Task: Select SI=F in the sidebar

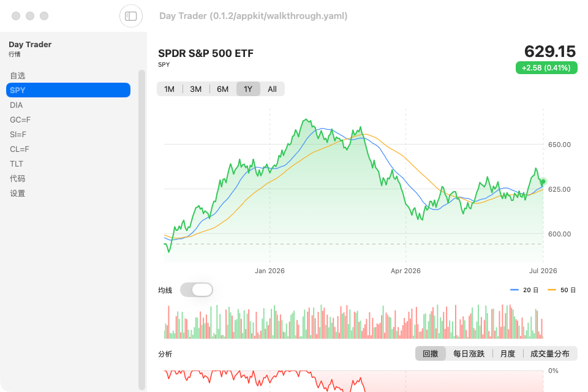Action: [x=68, y=134]
